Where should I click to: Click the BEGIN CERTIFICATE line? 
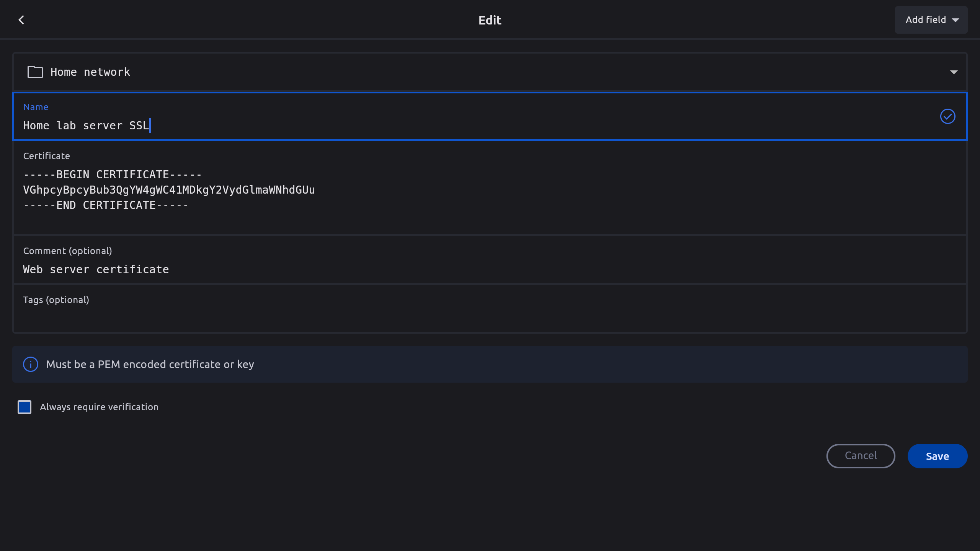point(113,174)
